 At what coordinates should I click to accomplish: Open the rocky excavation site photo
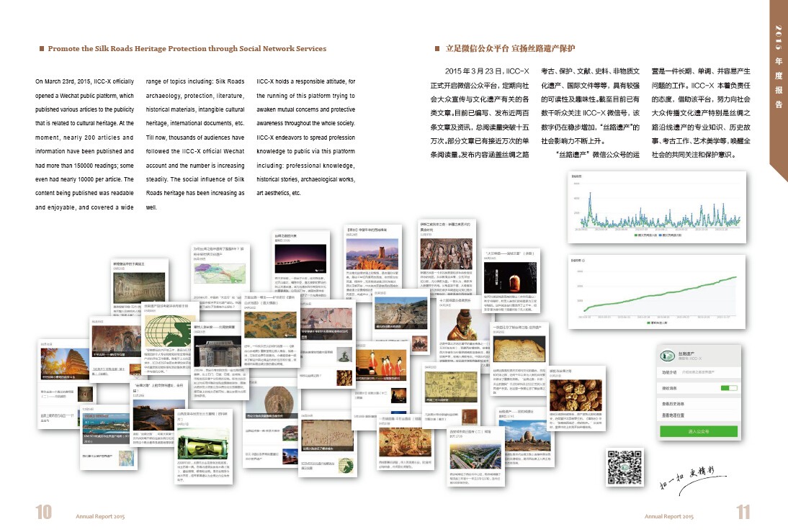400,313
